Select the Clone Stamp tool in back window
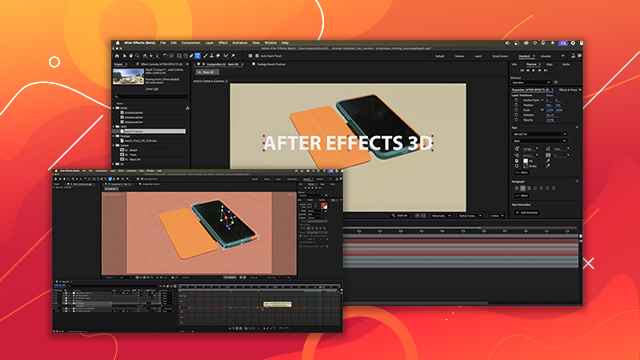The image size is (640, 360). point(211,56)
